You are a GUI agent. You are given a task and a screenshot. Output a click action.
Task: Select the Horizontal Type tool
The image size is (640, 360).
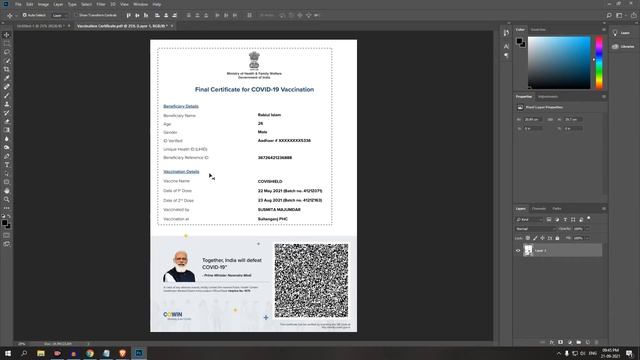[7, 164]
